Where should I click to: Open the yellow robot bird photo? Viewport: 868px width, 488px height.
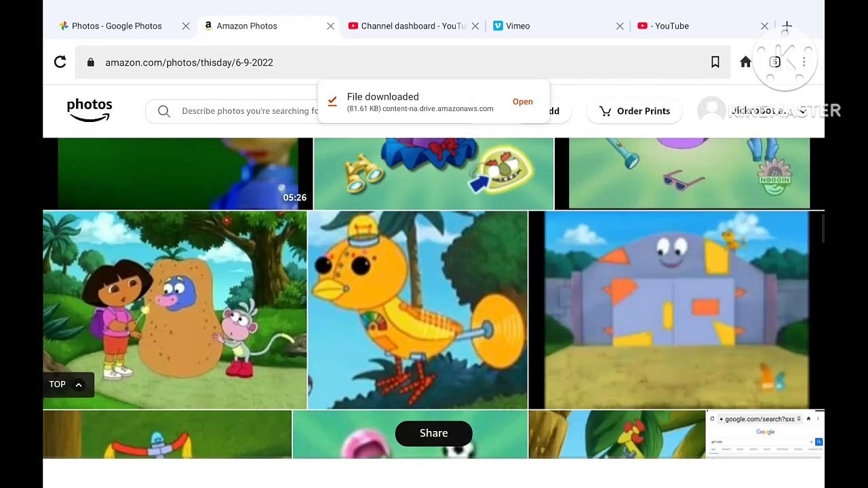[418, 310]
